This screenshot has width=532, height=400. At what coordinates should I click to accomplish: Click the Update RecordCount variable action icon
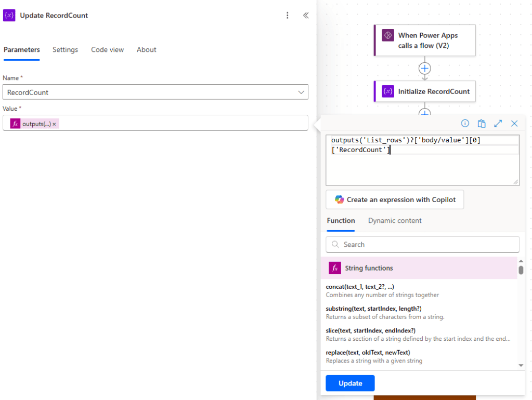(9, 16)
